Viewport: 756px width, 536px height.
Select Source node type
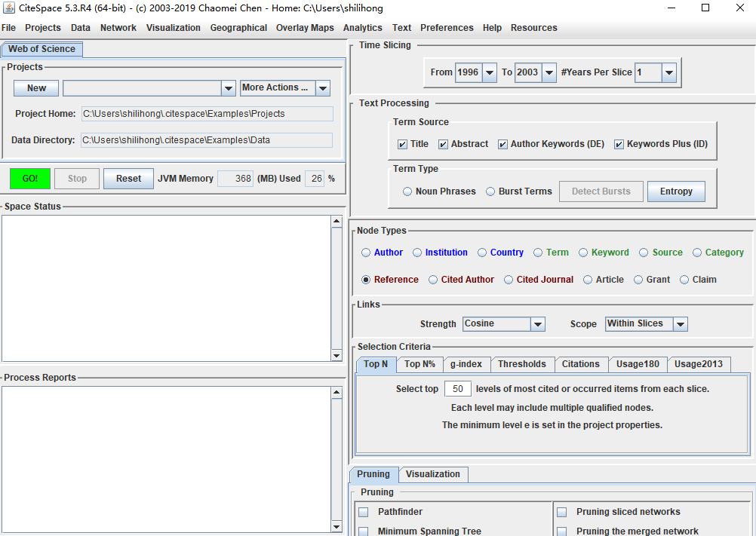[x=644, y=253]
